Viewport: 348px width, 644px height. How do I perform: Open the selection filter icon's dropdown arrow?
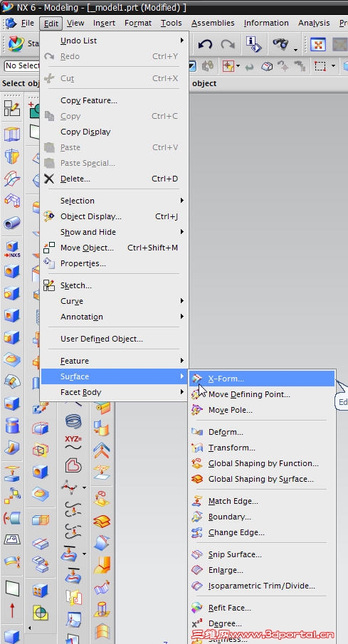coord(238,65)
